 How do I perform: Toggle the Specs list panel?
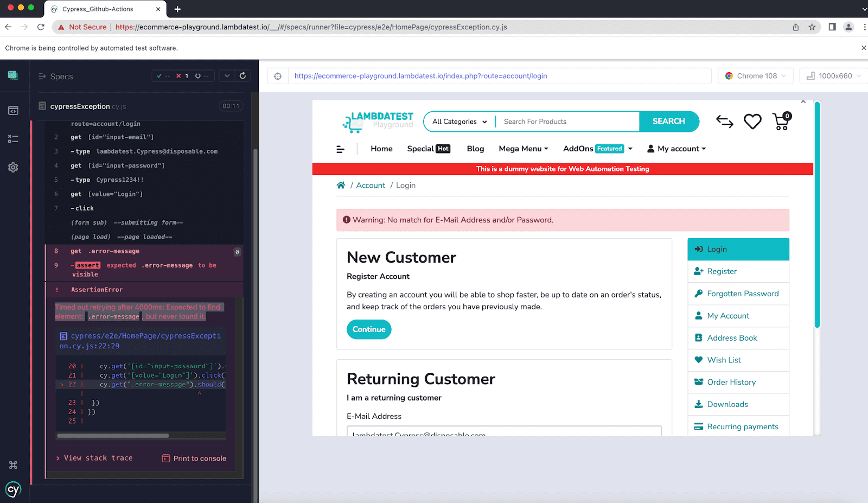pyautogui.click(x=55, y=77)
